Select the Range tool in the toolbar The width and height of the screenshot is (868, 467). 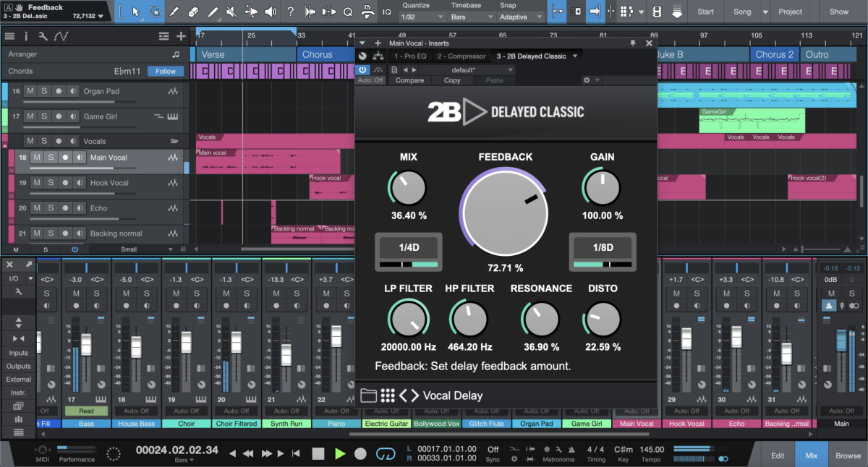click(156, 12)
